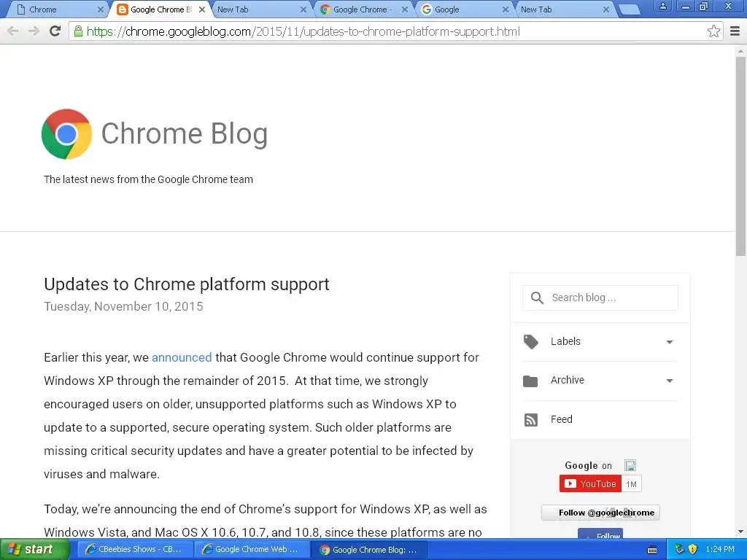Open the Feed link in the sidebar

coord(561,419)
